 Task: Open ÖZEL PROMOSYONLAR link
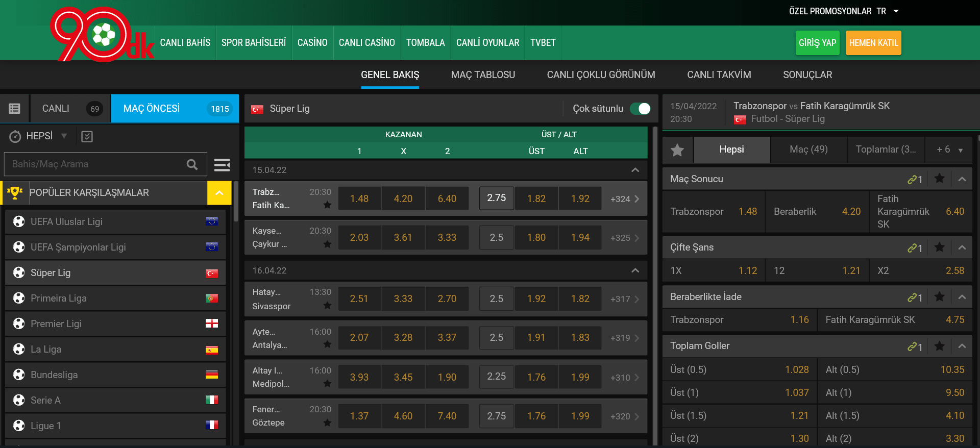click(830, 11)
